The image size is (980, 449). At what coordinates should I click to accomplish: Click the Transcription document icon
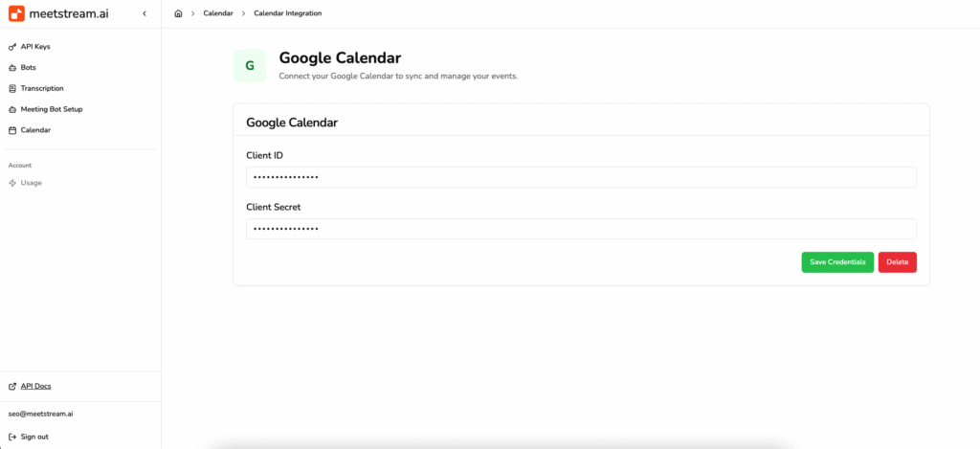(x=12, y=88)
